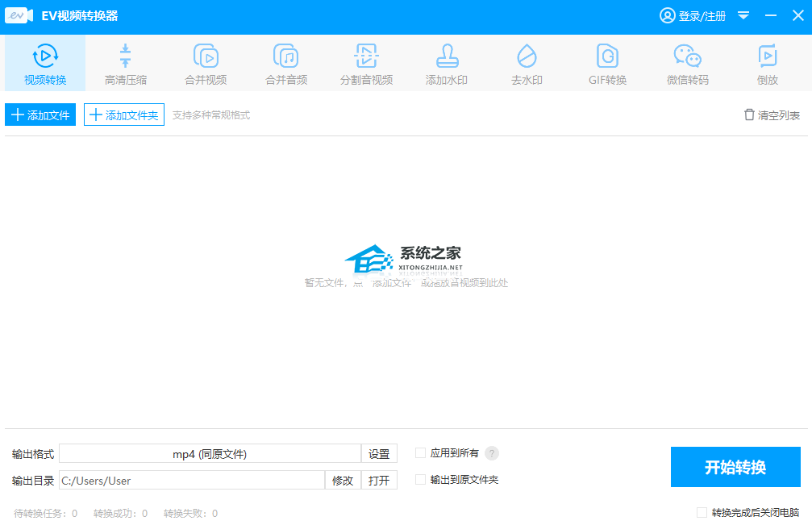Image resolution: width=812 pixels, height=525 pixels.
Task: Enable 转换完成后关闭电脑 checkbox
Action: 702,513
